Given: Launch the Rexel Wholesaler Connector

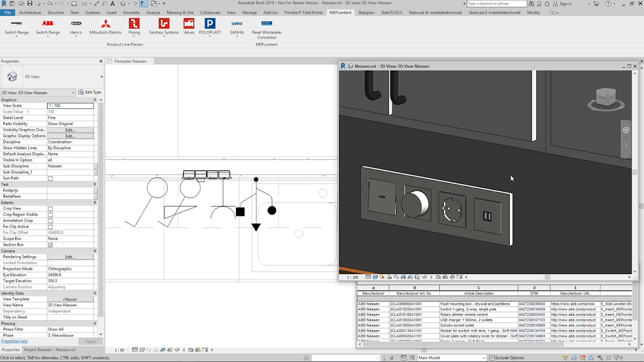Looking at the screenshot, I should [267, 29].
